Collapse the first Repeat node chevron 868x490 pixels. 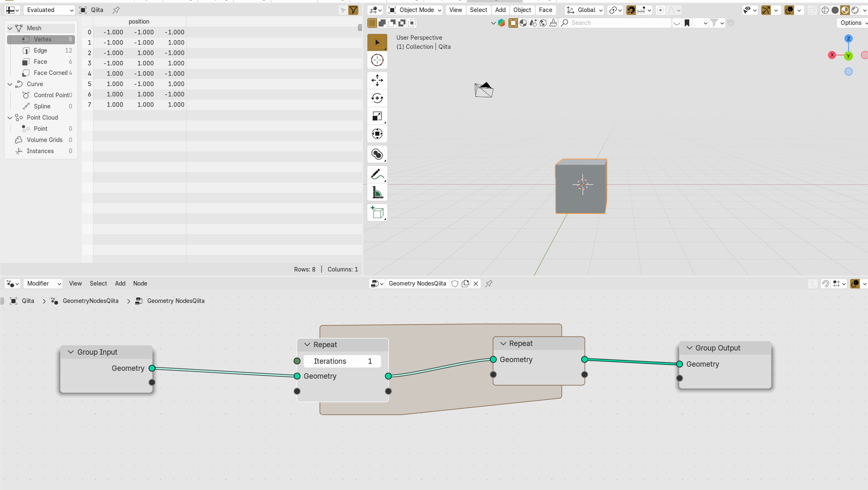(307, 345)
